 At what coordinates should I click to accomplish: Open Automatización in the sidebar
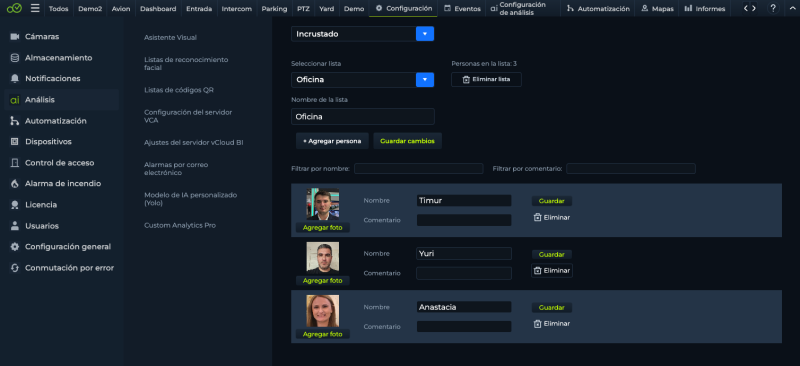62,121
